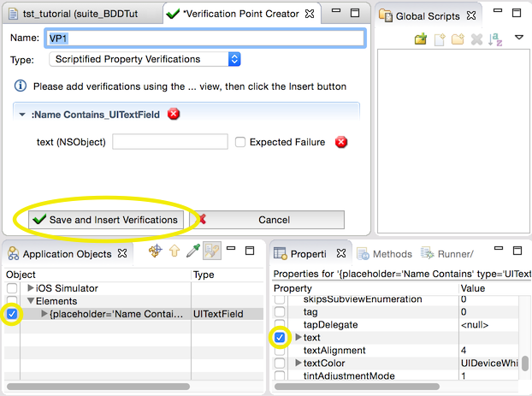Select the Application Objects tab

point(67,254)
